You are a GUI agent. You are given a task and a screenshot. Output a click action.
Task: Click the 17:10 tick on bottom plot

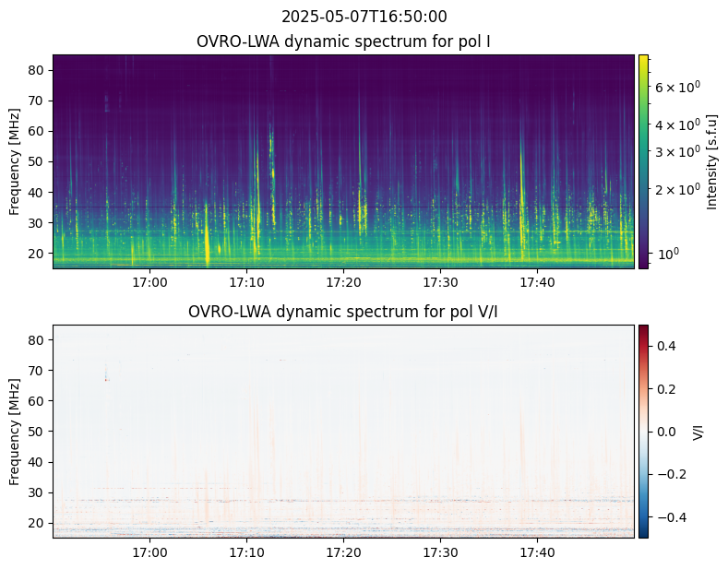[x=246, y=552]
